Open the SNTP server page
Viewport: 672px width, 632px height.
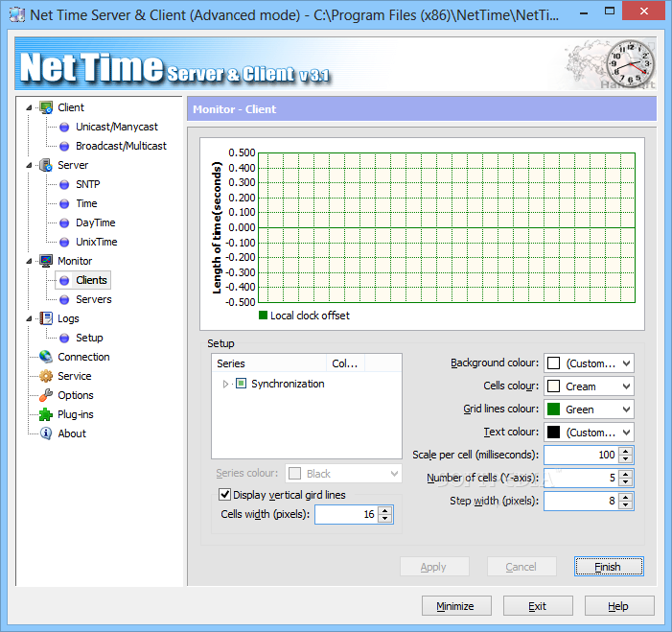click(88, 184)
